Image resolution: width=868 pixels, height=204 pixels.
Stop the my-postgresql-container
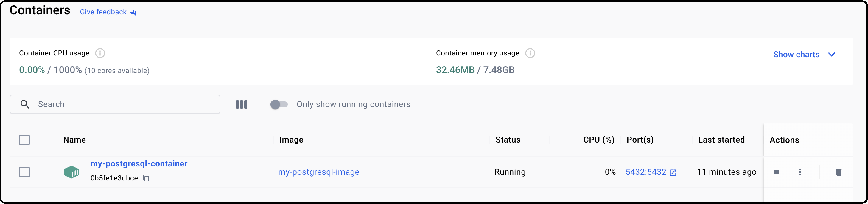point(776,172)
